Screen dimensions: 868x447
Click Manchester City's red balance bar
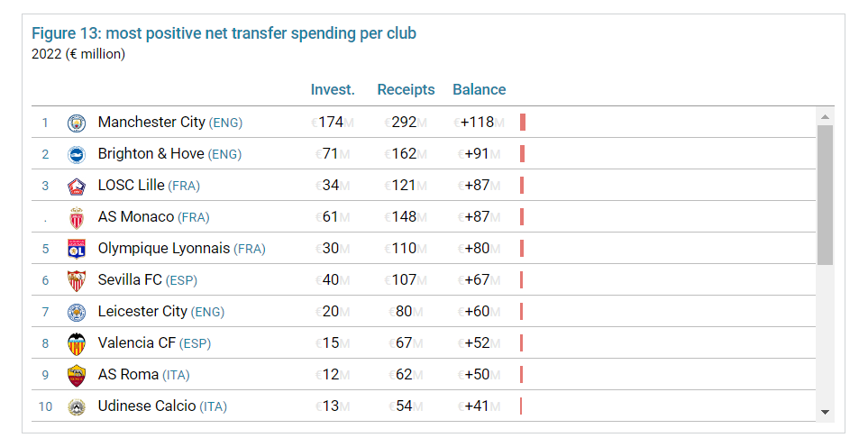[523, 123]
